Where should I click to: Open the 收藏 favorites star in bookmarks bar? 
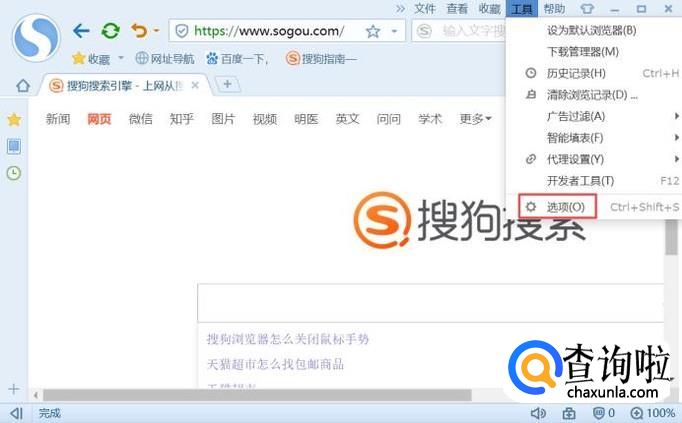[x=78, y=58]
